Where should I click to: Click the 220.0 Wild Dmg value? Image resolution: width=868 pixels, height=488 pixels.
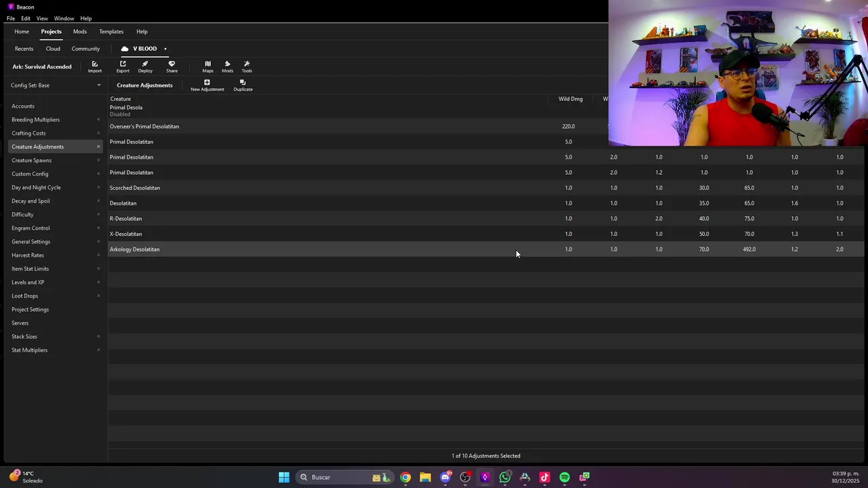pyautogui.click(x=568, y=127)
